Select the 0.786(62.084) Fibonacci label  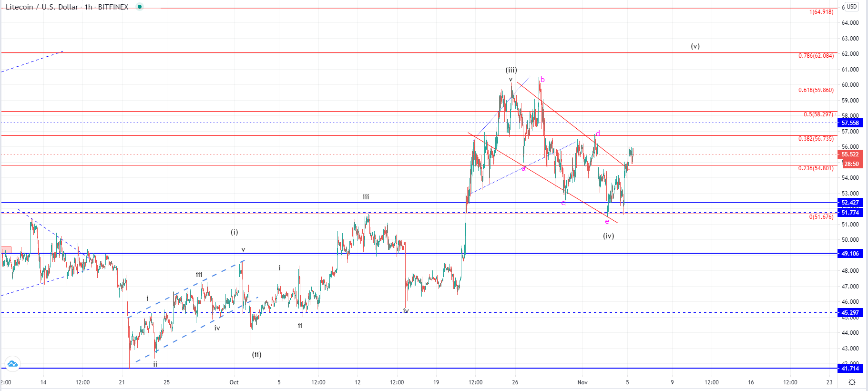[816, 56]
